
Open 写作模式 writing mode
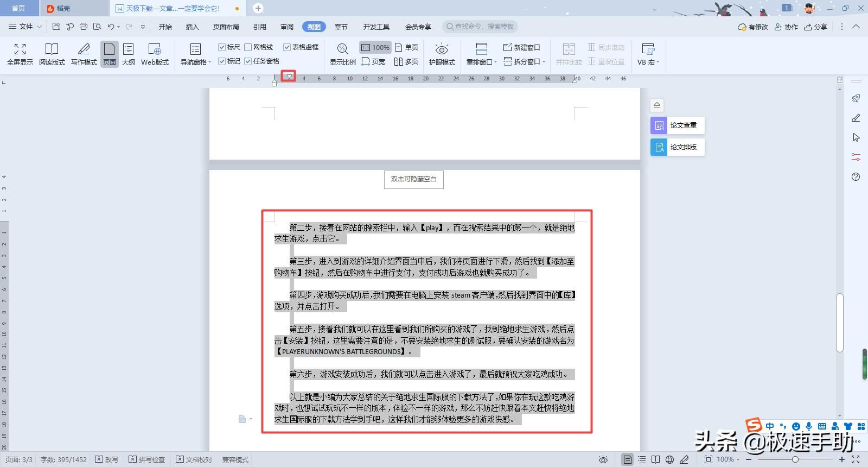[84, 54]
